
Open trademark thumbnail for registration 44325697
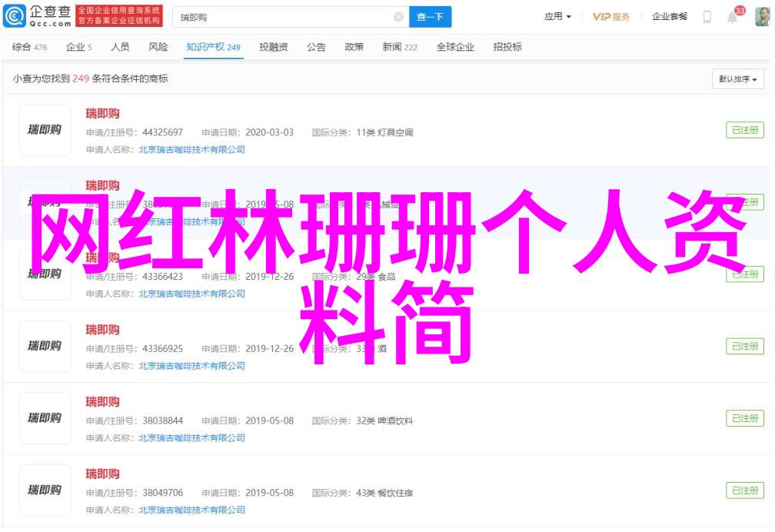pyautogui.click(x=45, y=130)
